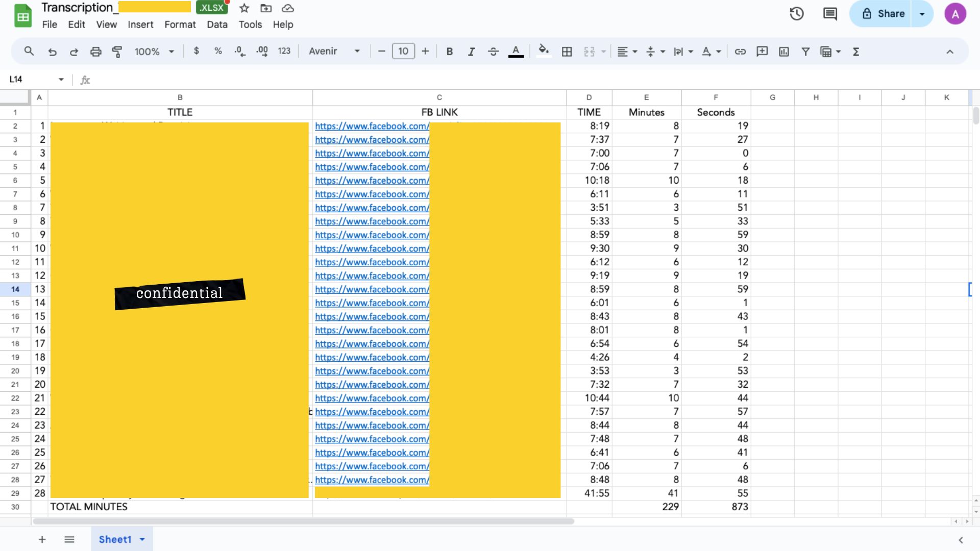Open version history clock icon

coord(797,14)
